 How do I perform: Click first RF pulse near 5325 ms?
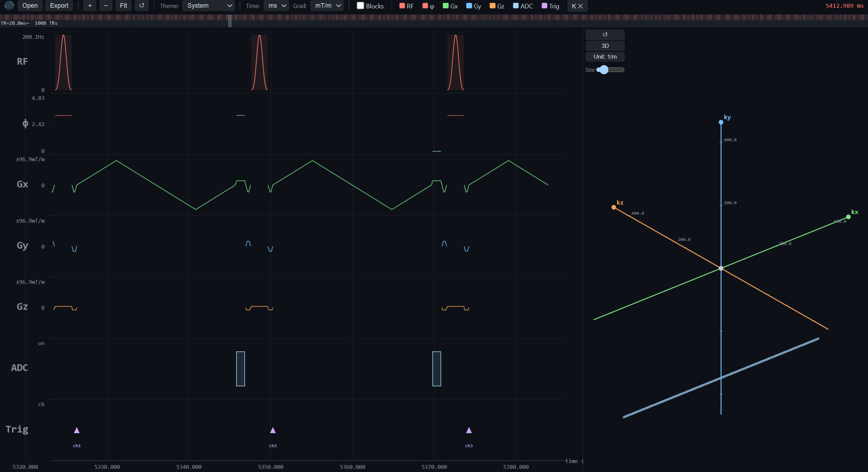tap(63, 63)
